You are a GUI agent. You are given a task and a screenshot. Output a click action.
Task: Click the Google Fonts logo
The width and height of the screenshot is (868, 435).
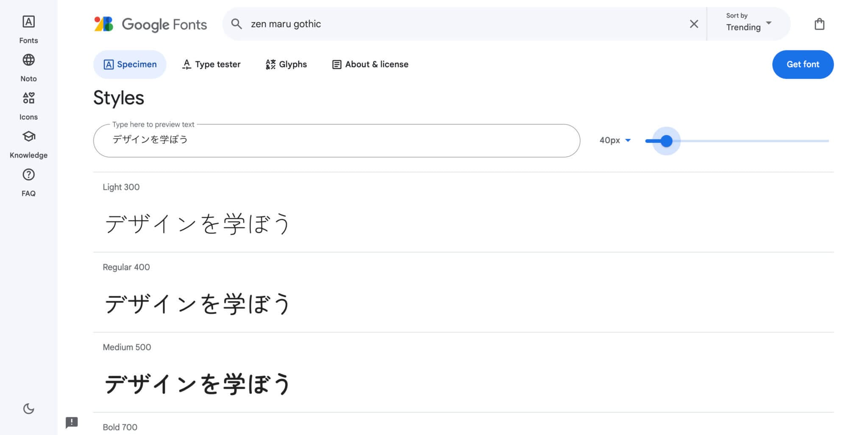click(150, 24)
